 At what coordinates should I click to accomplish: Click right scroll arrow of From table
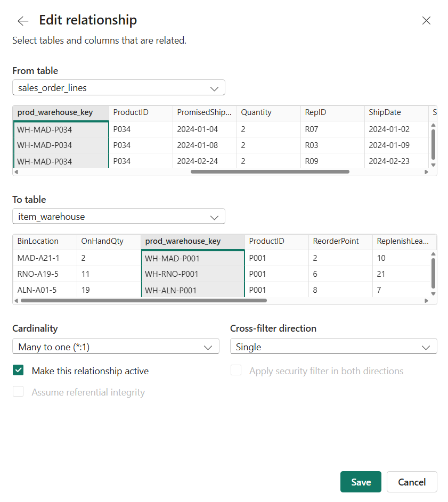426,172
